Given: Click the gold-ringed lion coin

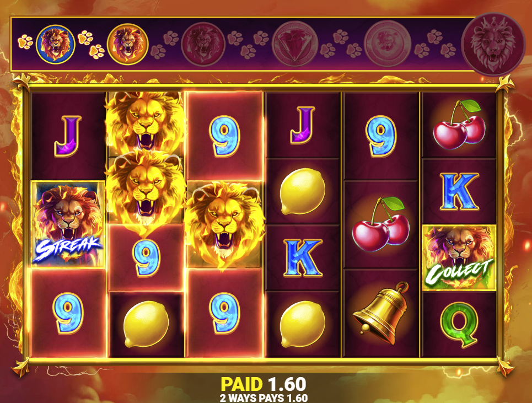Looking at the screenshot, I should 127,44.
